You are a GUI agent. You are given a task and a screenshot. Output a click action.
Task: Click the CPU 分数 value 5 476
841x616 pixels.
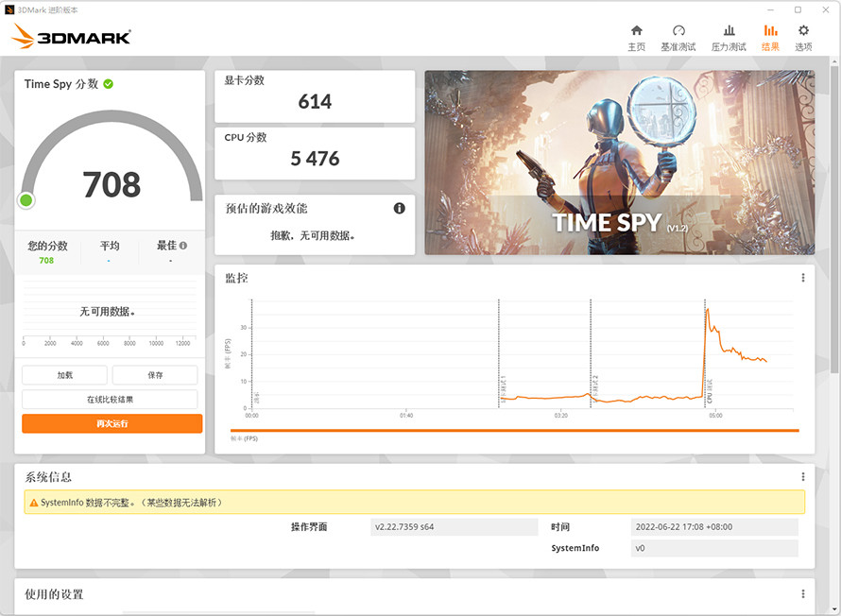click(x=315, y=159)
